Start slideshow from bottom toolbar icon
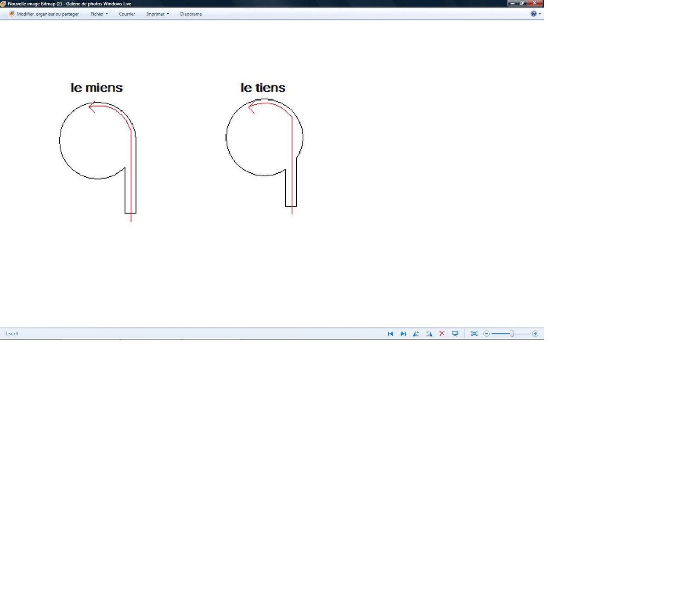This screenshot has height=616, width=689. coord(455,334)
